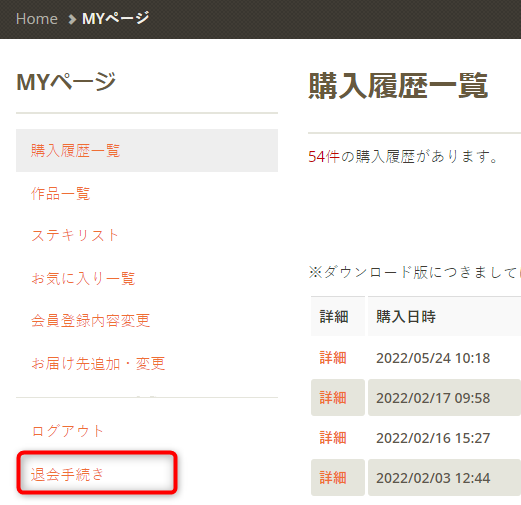Open 作品一覧 from the sidebar menu

[x=60, y=193]
